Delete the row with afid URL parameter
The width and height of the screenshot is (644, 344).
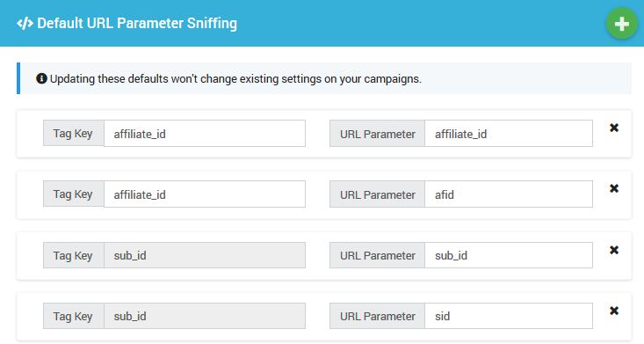tap(614, 188)
